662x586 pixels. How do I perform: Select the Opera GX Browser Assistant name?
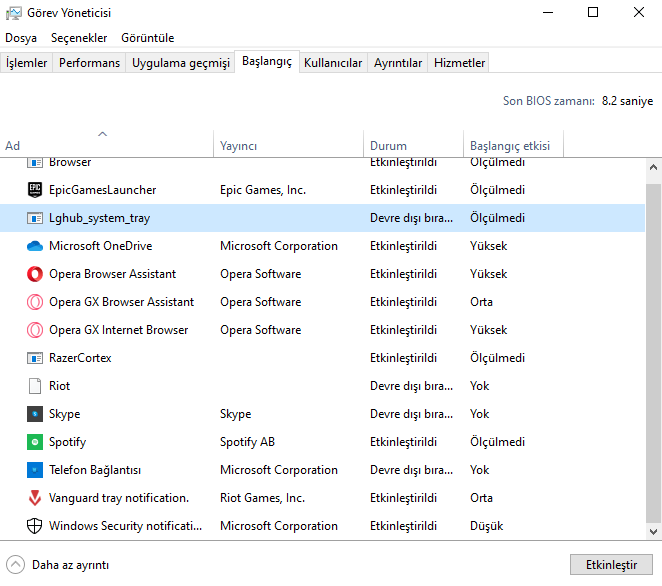122,302
